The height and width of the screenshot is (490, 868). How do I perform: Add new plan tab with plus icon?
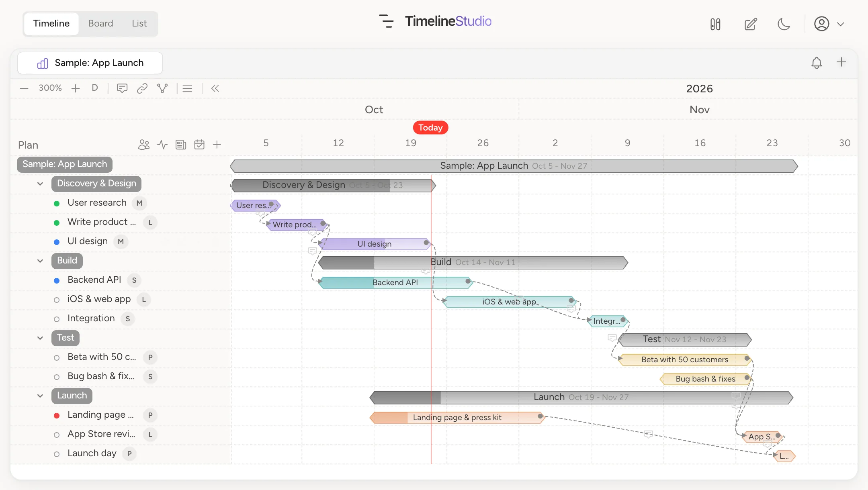841,62
